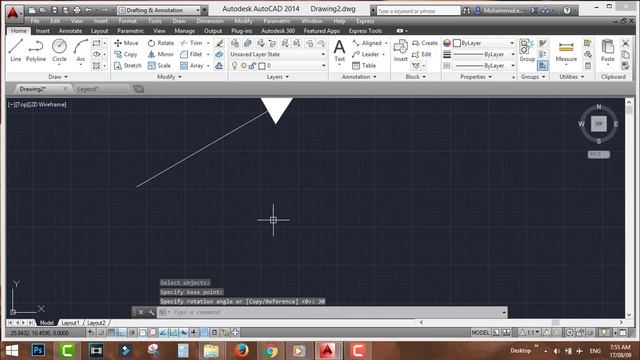Image resolution: width=640 pixels, height=360 pixels.
Task: Activate the Trim command
Action: click(191, 43)
